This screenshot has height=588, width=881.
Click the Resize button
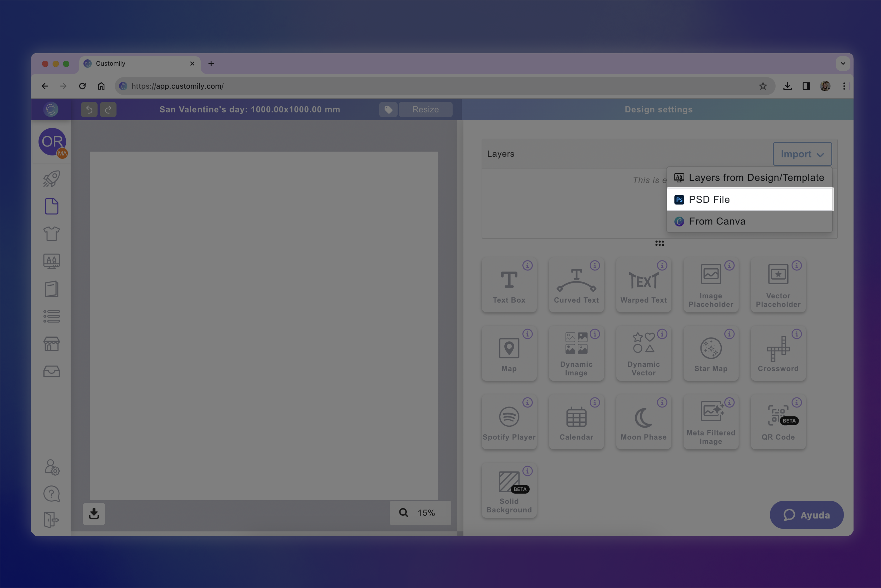pyautogui.click(x=425, y=110)
